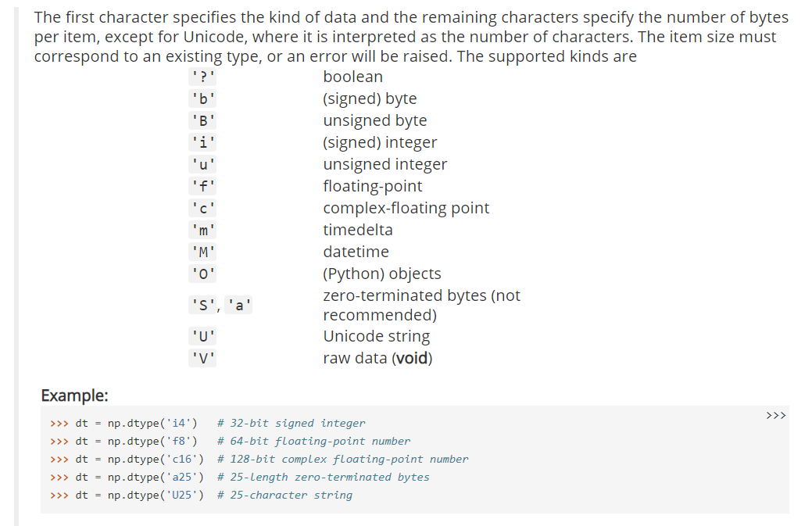Viewport: 812px width, 526px height.
Task: Click the 'i' signed integer code
Action: (202, 141)
